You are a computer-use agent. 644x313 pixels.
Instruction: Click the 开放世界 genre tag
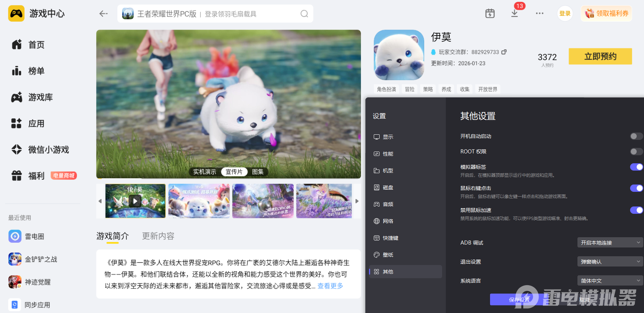point(488,89)
